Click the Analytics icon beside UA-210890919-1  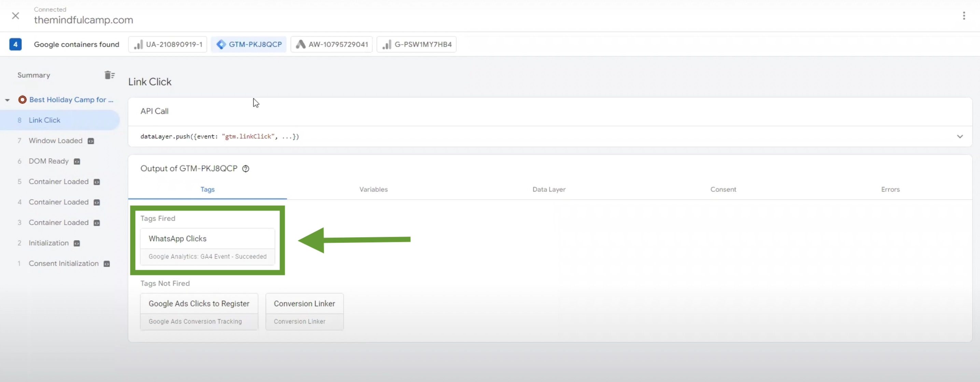point(139,44)
